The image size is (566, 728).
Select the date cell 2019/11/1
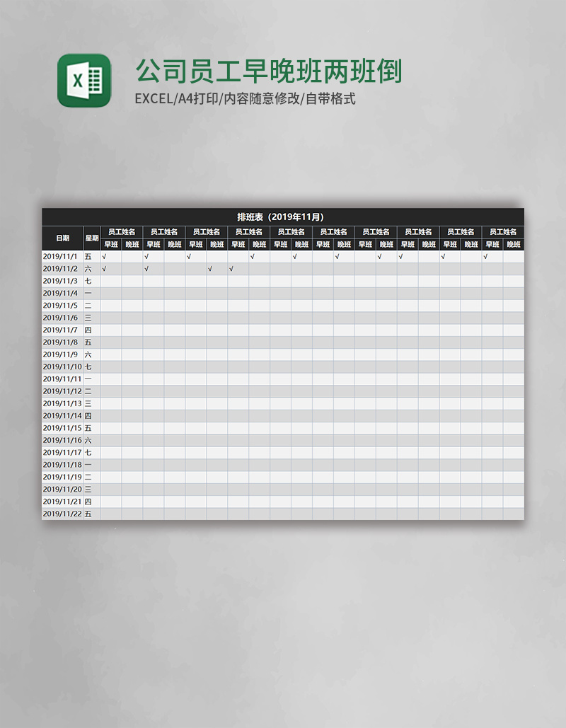[x=62, y=256]
